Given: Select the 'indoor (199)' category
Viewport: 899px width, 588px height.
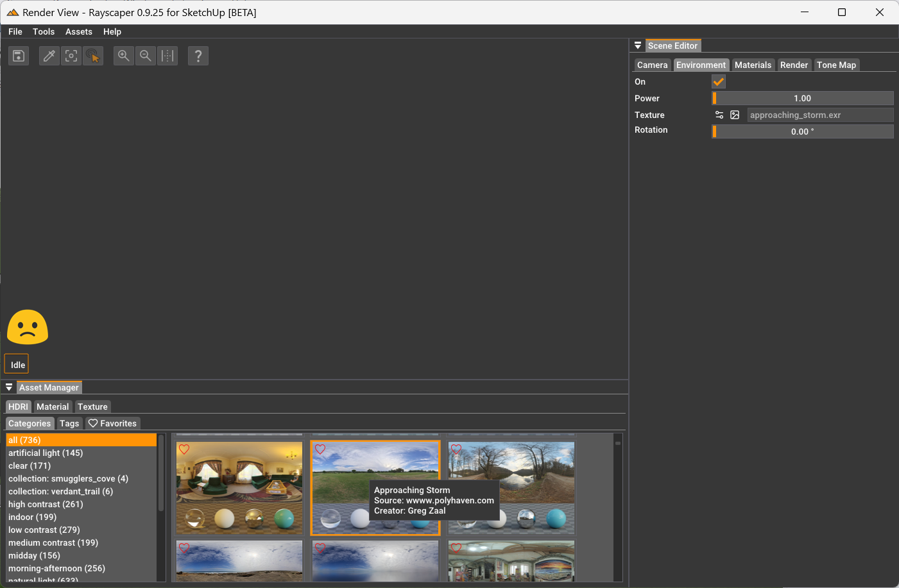Looking at the screenshot, I should pos(81,517).
